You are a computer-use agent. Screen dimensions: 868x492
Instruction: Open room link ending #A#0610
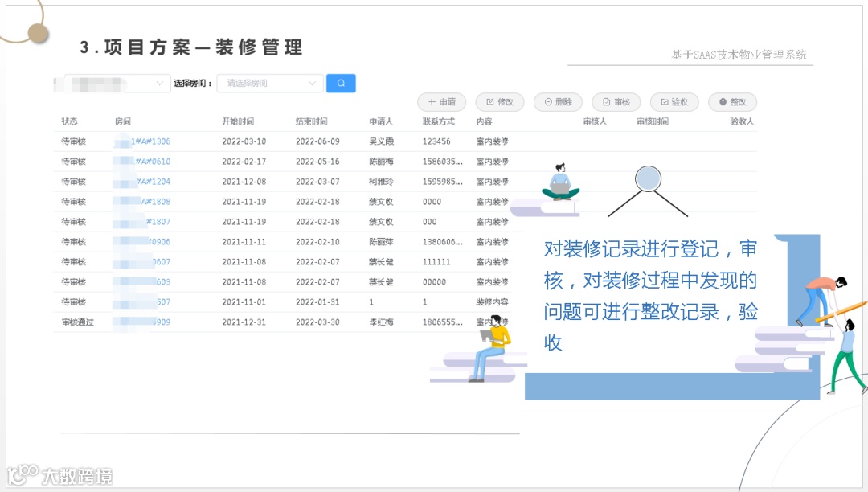[x=153, y=162]
